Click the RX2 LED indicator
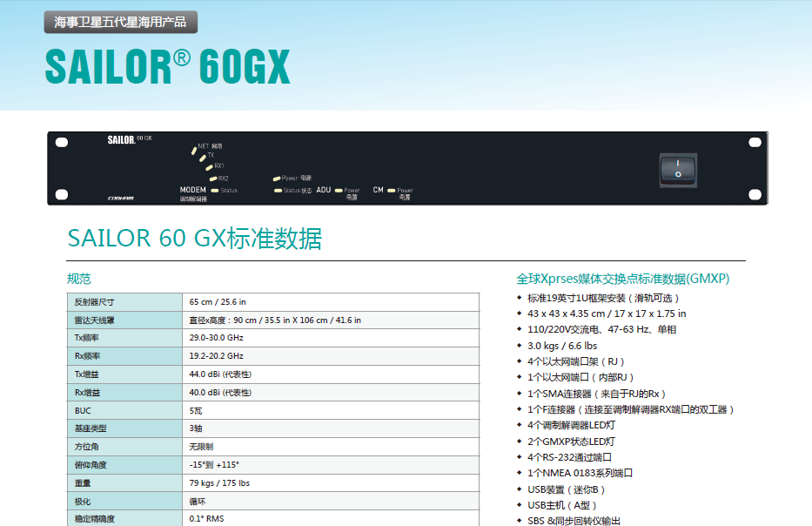The width and height of the screenshot is (812, 526). 213,179
